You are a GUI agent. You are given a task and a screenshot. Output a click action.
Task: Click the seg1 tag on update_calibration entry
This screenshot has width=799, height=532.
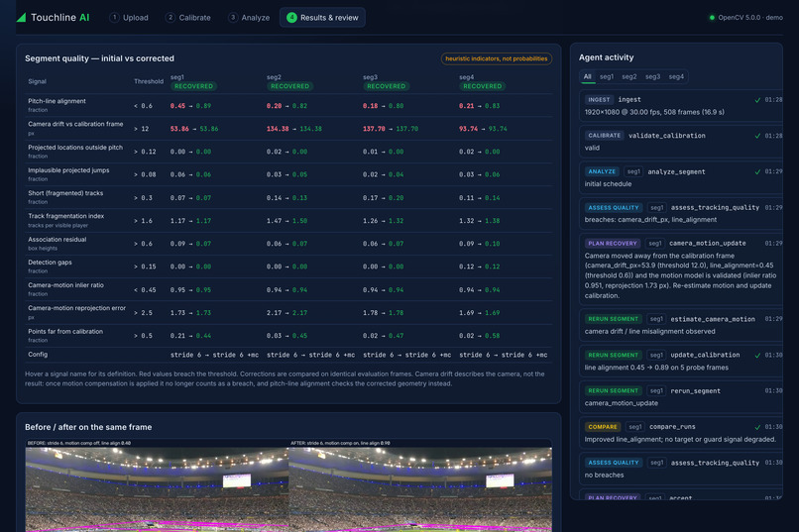[x=656, y=356]
